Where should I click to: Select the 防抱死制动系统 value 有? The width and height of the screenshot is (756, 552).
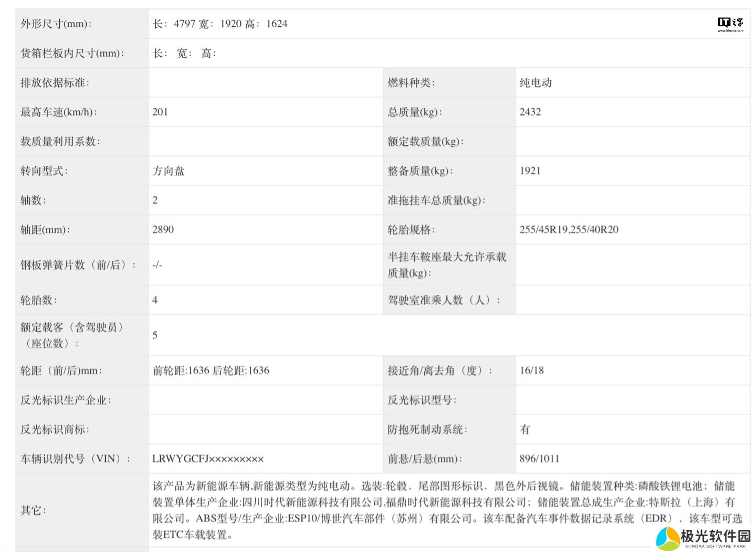point(524,429)
